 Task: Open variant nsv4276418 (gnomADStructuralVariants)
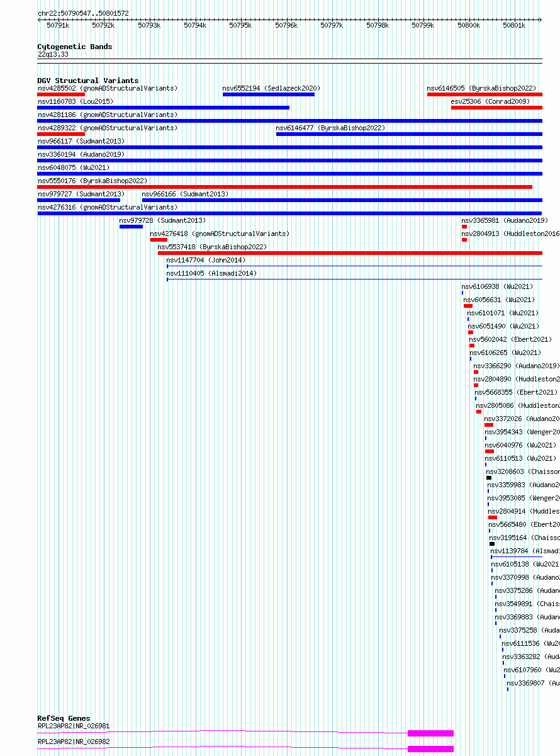tap(220, 234)
